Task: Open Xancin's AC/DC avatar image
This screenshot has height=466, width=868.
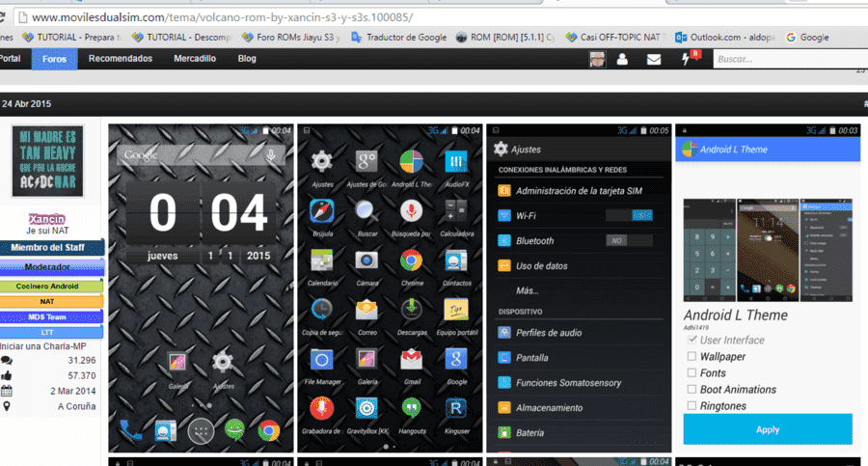Action: tap(47, 161)
